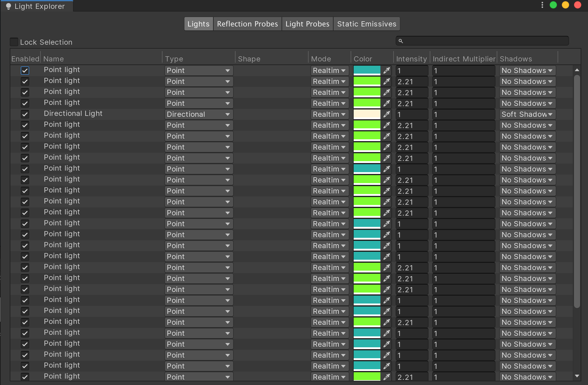Uncheck the highlighted first Point light checkbox
The image size is (588, 385).
[x=25, y=71]
